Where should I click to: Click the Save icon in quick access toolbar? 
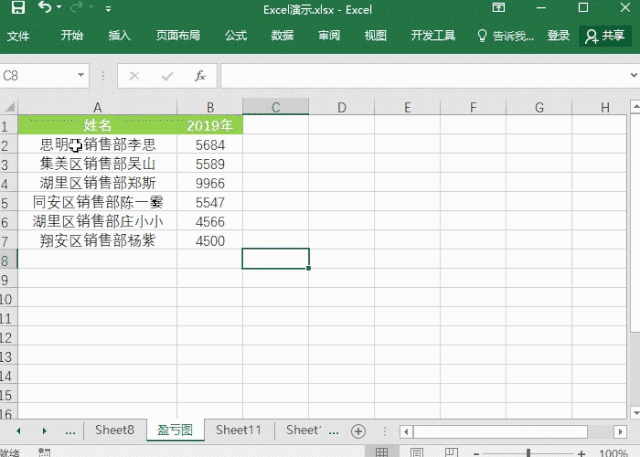18,7
